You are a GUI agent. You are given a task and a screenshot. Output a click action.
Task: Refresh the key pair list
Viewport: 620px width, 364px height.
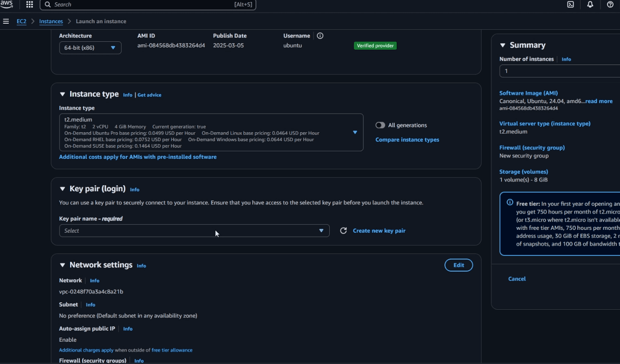click(343, 231)
